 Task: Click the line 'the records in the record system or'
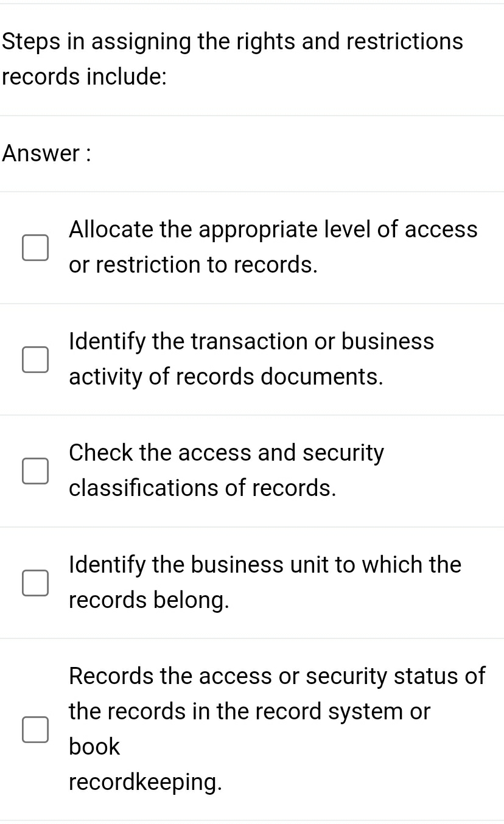pos(250,711)
